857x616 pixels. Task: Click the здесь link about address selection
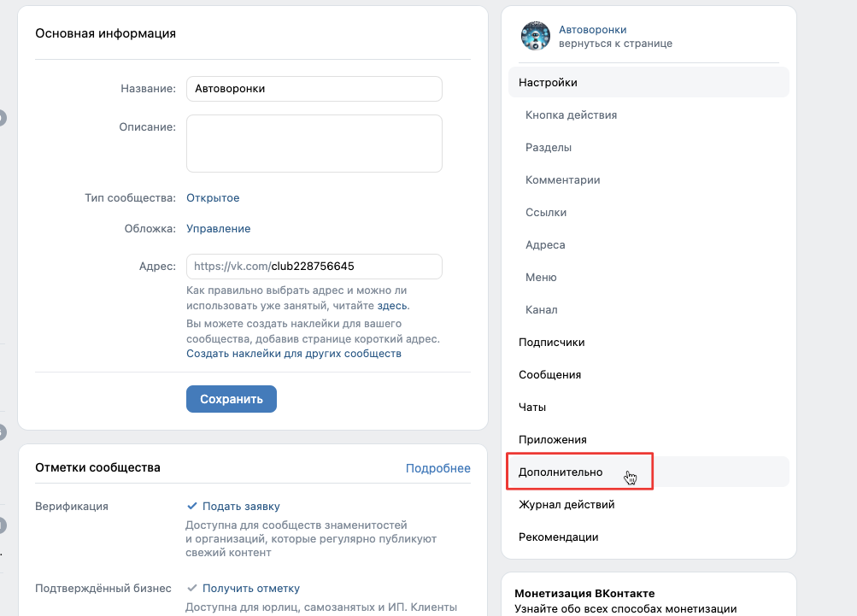392,305
